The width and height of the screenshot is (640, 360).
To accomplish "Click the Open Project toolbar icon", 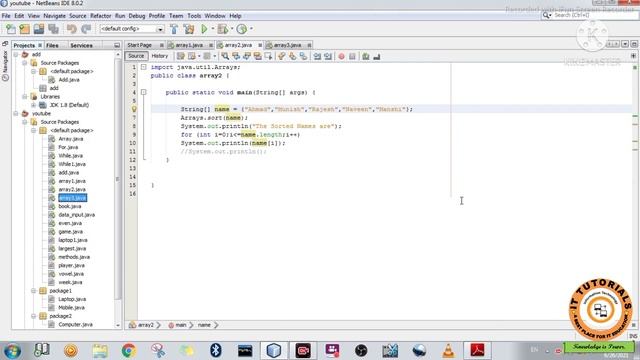I will pos(39,29).
